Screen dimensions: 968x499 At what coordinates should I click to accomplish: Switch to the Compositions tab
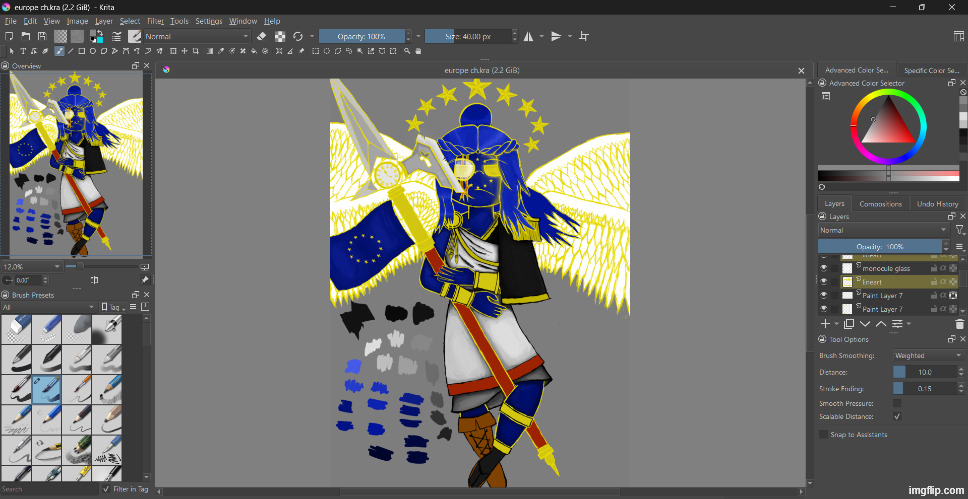880,204
